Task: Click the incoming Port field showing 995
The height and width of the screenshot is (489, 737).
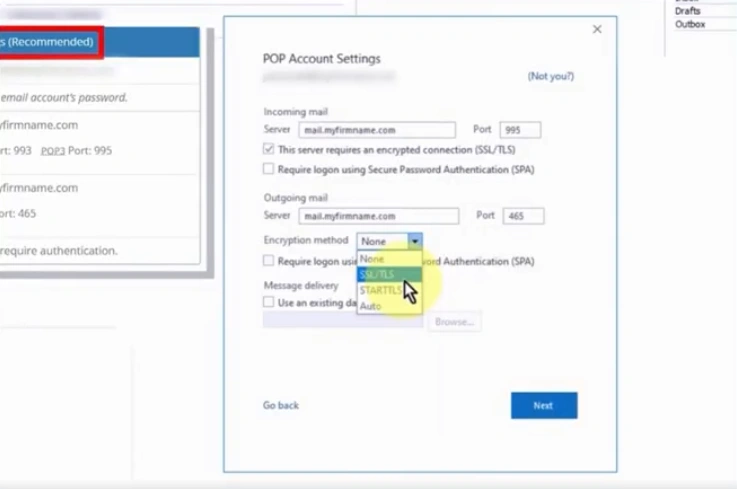Action: (520, 130)
